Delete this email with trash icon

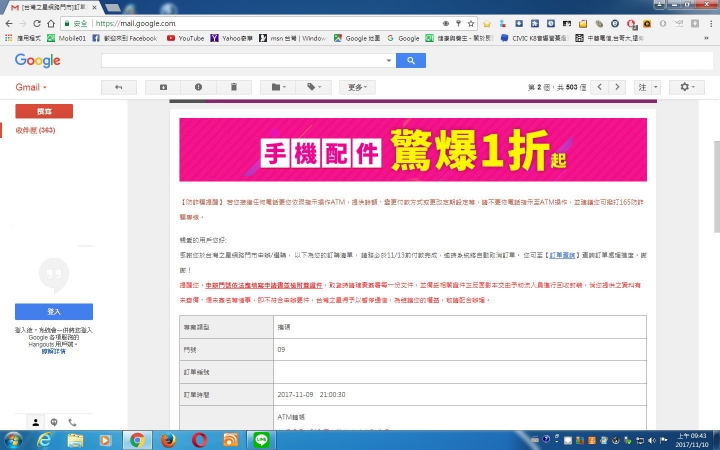click(x=234, y=87)
